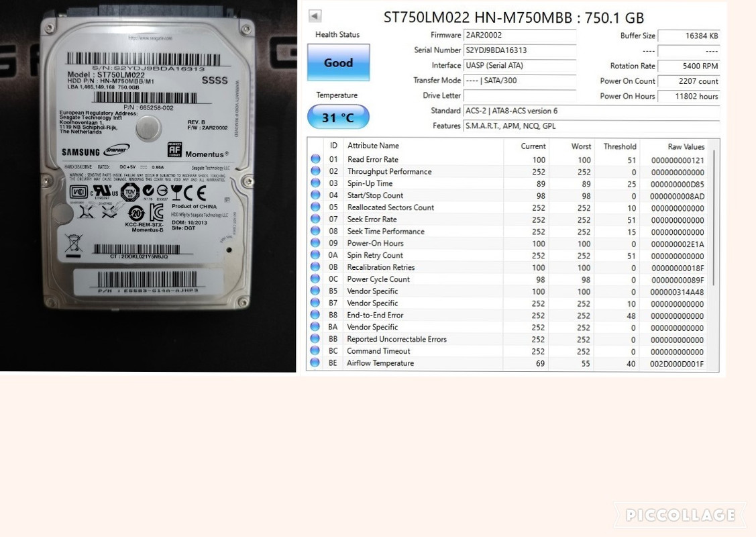Click the Good health status button
This screenshot has height=537, width=756.
pos(339,62)
